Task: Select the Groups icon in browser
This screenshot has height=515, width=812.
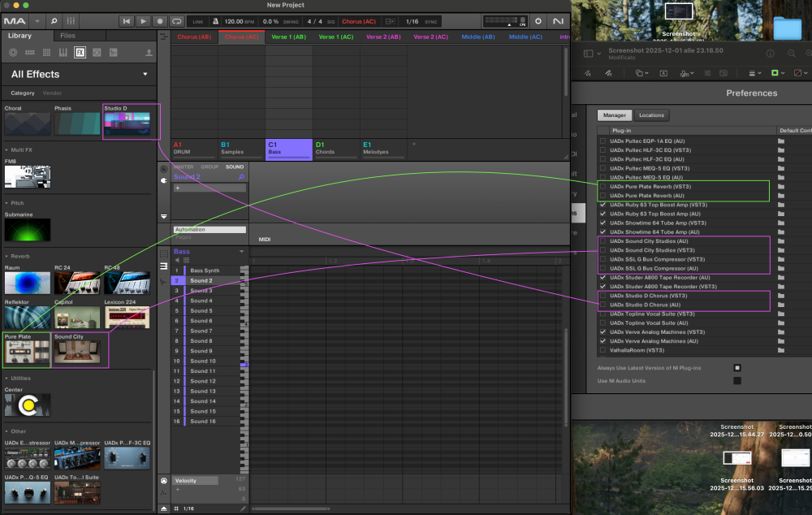Action: (29, 52)
